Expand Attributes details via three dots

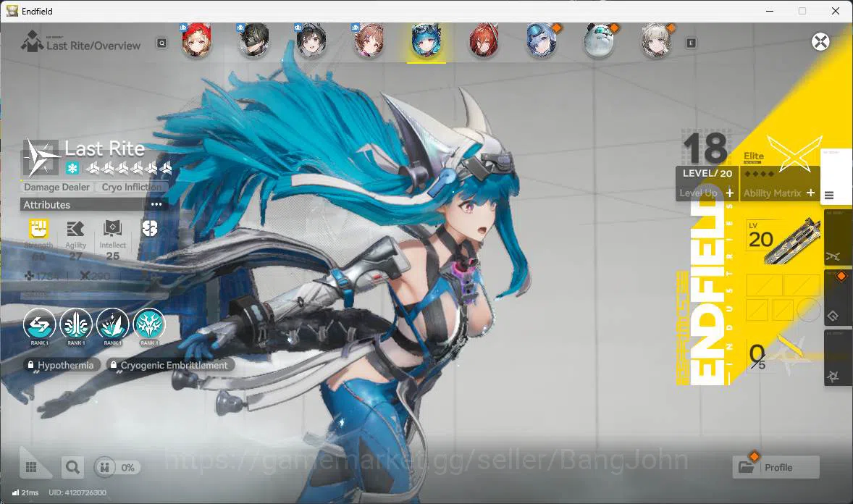156,205
